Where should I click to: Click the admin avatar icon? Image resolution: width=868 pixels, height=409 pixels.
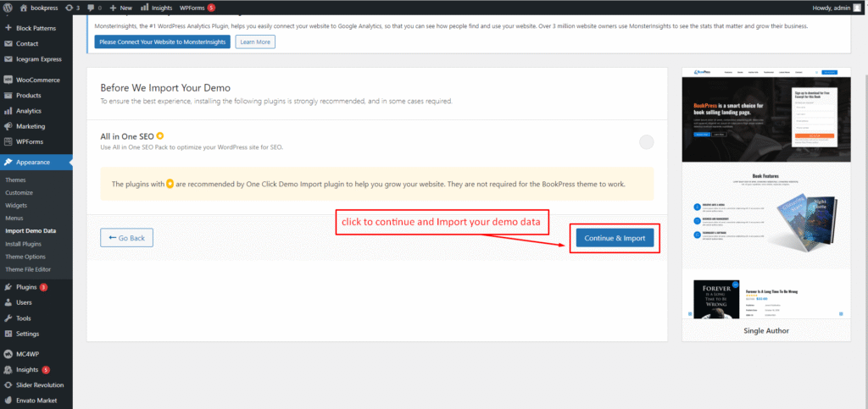tap(857, 8)
